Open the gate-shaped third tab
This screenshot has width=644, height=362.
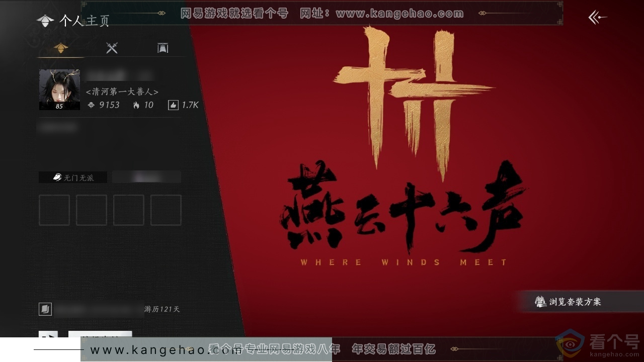coord(163,48)
